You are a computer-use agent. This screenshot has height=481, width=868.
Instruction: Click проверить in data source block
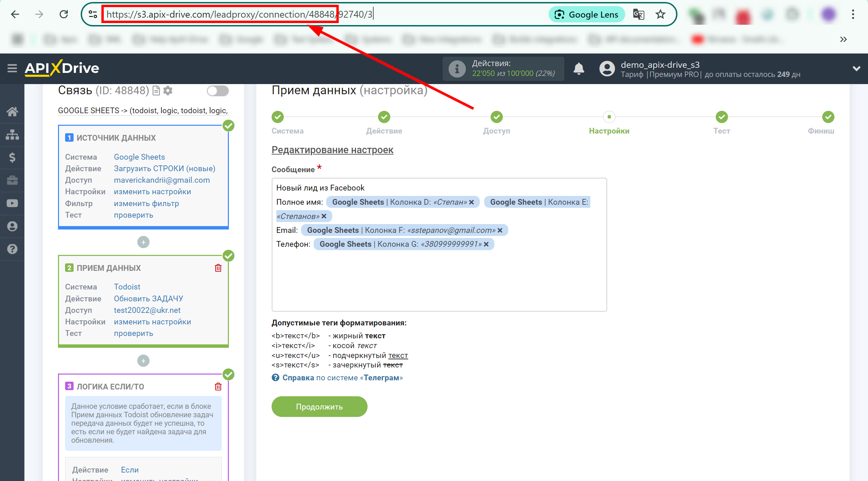point(133,215)
